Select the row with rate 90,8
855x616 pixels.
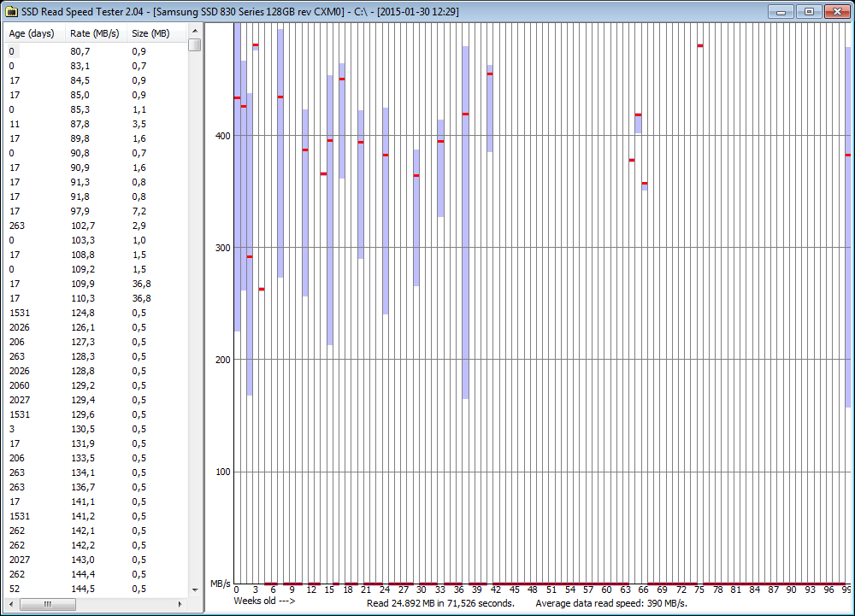click(96, 153)
